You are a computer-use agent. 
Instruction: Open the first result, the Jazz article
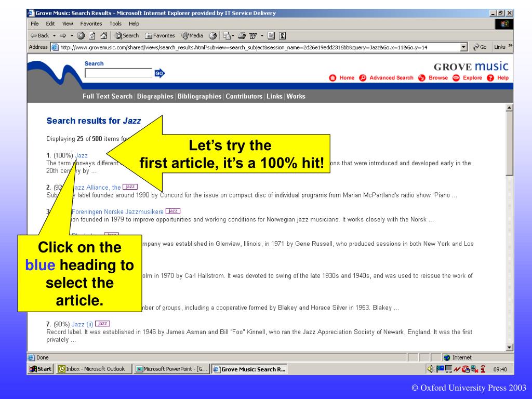[81, 155]
